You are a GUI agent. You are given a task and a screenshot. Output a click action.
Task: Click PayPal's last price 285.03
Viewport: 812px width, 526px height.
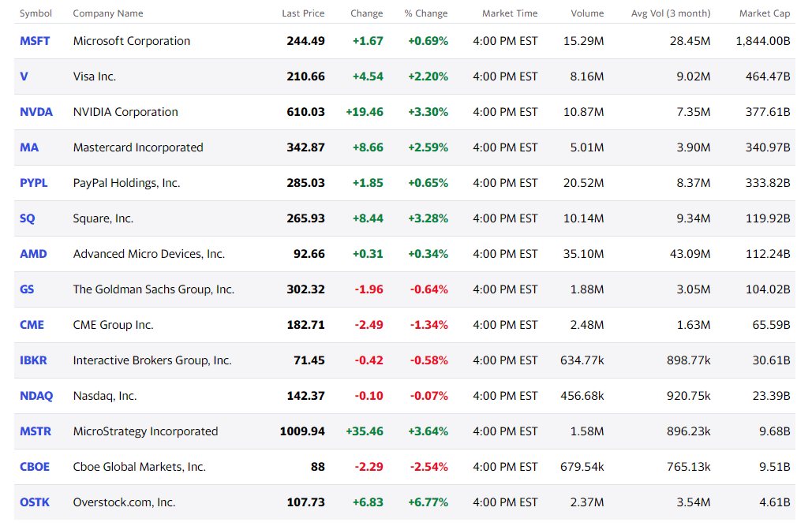click(x=305, y=183)
